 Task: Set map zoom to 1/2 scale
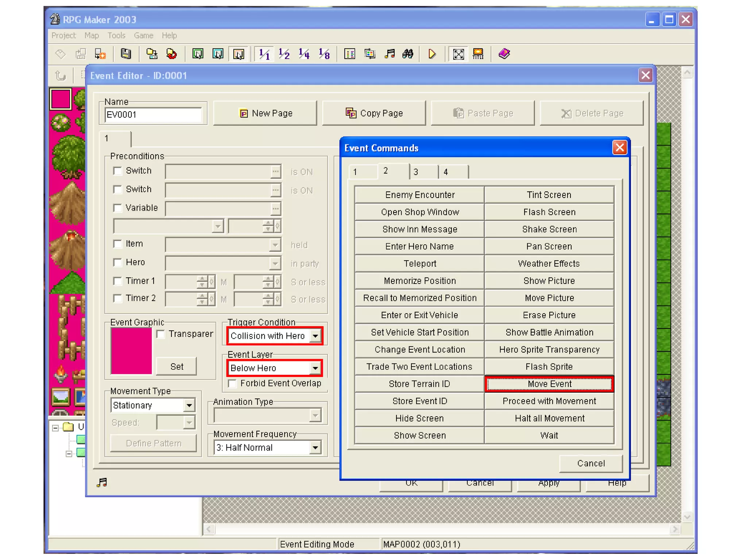[x=284, y=54]
